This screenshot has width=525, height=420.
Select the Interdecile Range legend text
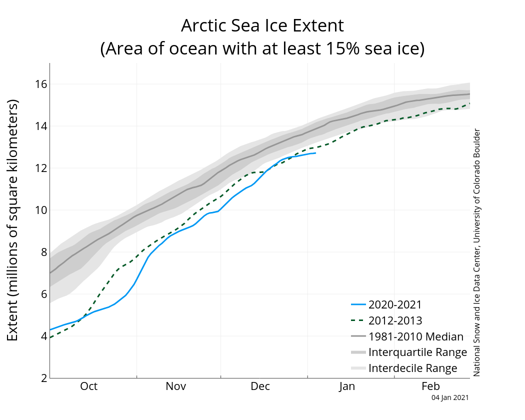(x=412, y=368)
